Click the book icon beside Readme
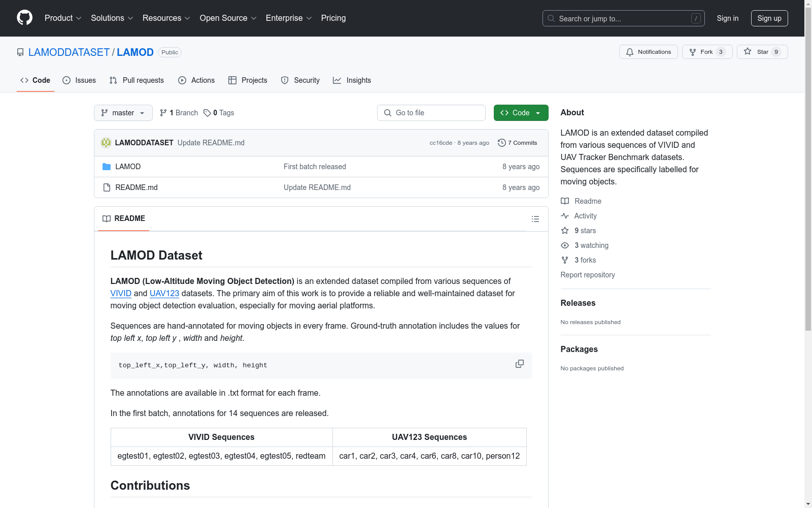Image resolution: width=812 pixels, height=508 pixels. tap(565, 201)
